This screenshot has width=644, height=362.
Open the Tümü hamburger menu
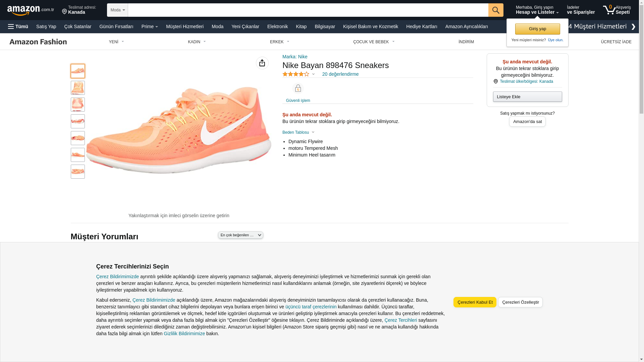tap(18, 26)
